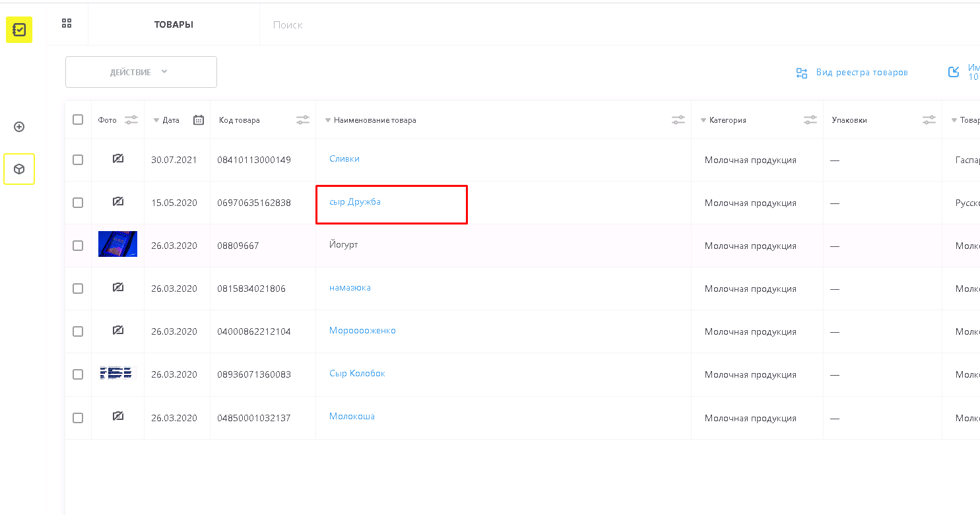Check the box for Йогурт row
The width and height of the screenshot is (980, 515).
click(x=78, y=246)
